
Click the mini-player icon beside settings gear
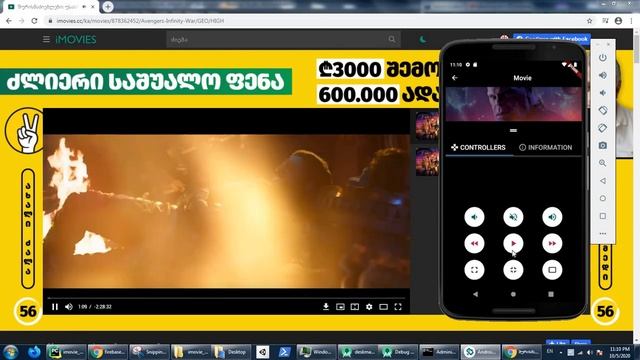click(x=355, y=307)
